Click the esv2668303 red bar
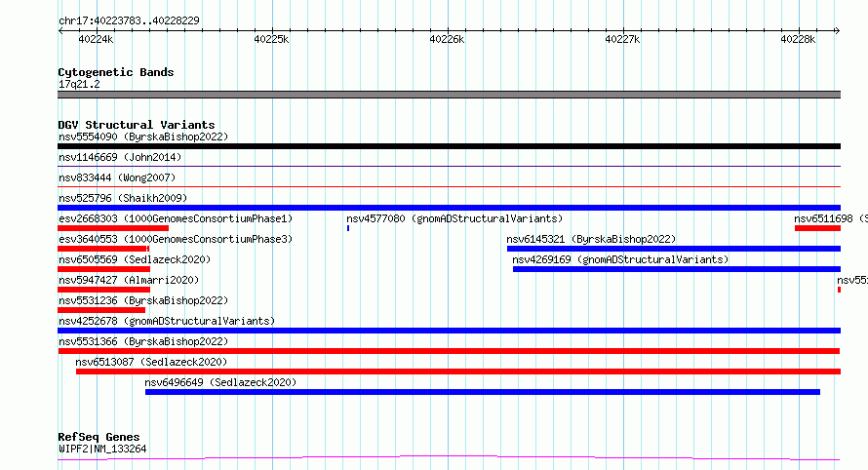Image resolution: width=868 pixels, height=470 pixels. point(113,228)
